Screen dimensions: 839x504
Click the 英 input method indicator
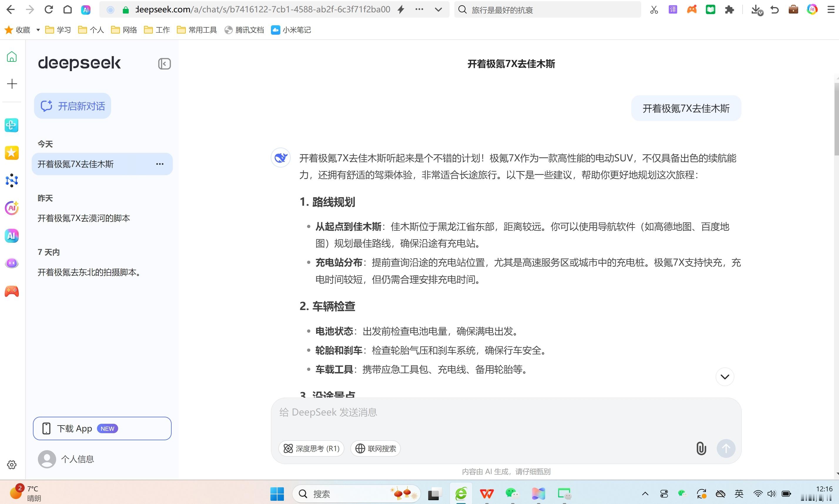[739, 494]
